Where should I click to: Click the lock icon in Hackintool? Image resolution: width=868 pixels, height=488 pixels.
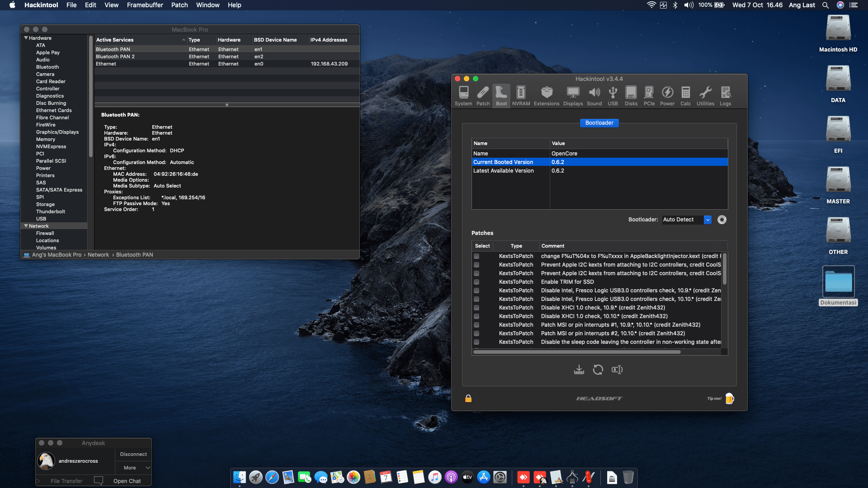pos(468,398)
